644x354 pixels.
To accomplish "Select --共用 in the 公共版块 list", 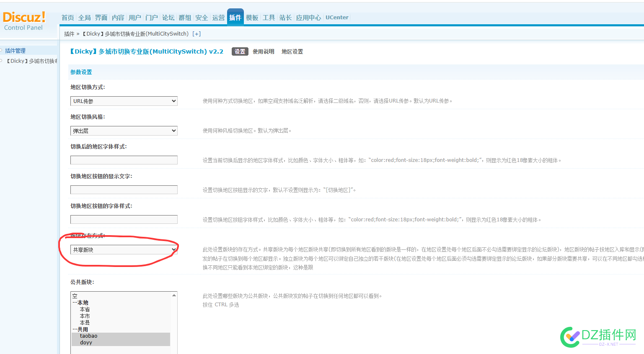I will [x=121, y=329].
